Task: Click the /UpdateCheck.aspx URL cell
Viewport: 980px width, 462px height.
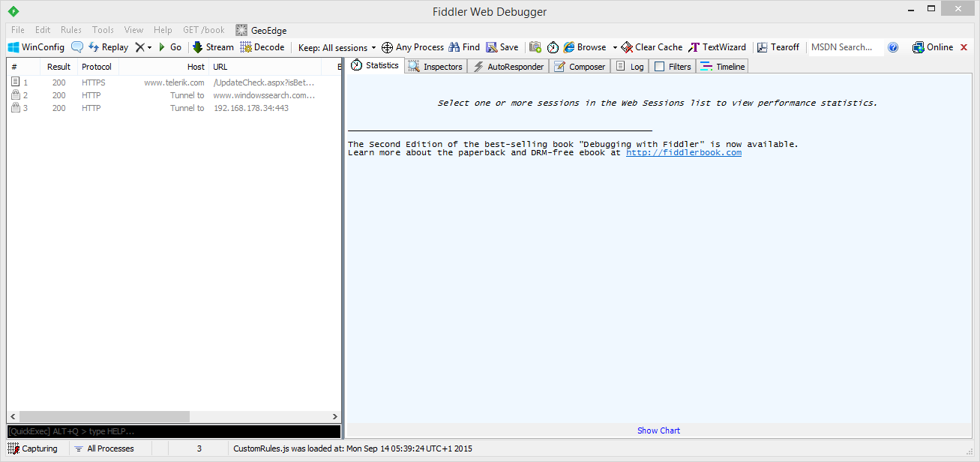Action: (264, 82)
